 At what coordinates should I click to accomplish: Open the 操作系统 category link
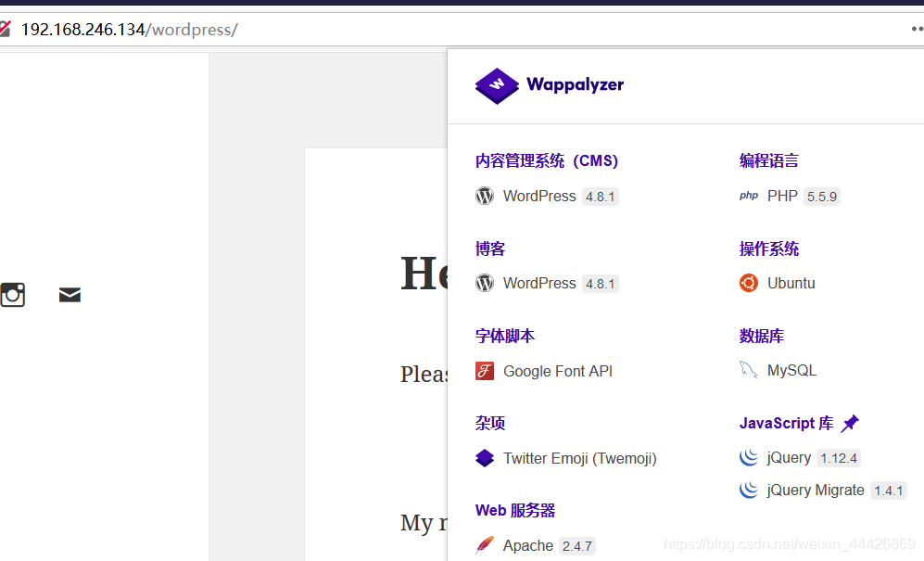pyautogui.click(x=768, y=249)
